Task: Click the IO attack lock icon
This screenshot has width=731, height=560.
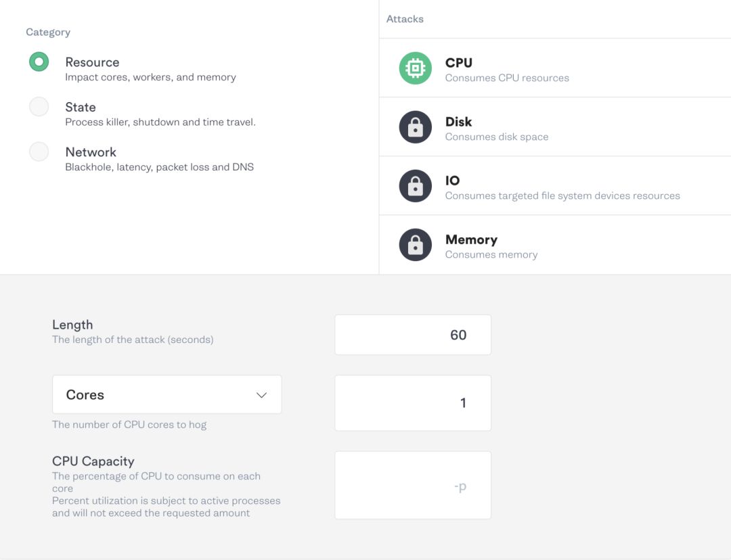Action: tap(415, 186)
